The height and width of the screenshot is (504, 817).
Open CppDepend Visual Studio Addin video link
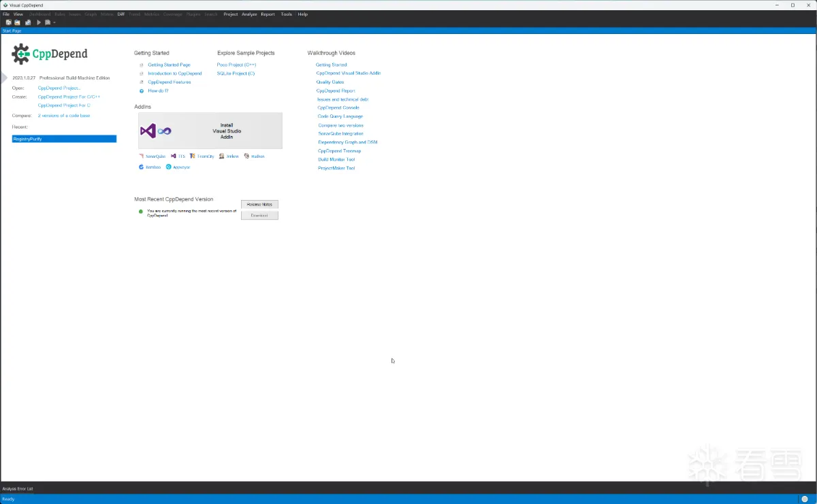tap(349, 73)
